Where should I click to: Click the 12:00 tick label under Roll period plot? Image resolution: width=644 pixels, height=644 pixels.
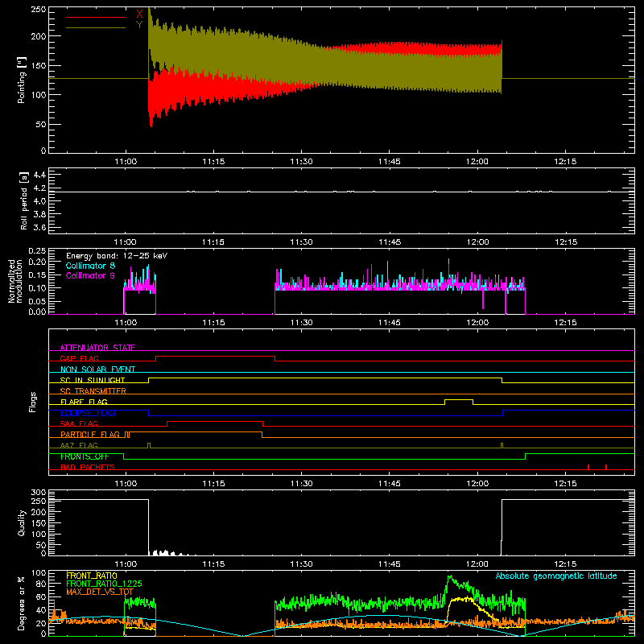pyautogui.click(x=477, y=242)
